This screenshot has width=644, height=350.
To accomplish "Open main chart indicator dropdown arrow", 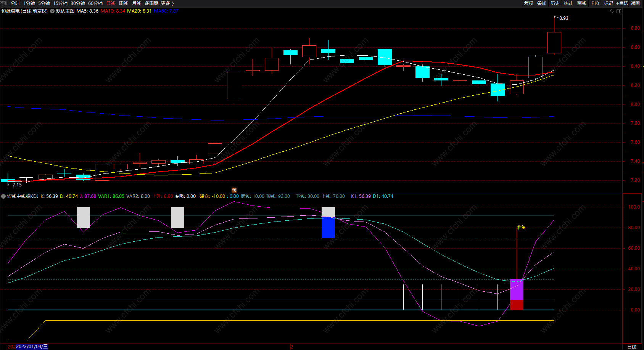I will point(52,11).
